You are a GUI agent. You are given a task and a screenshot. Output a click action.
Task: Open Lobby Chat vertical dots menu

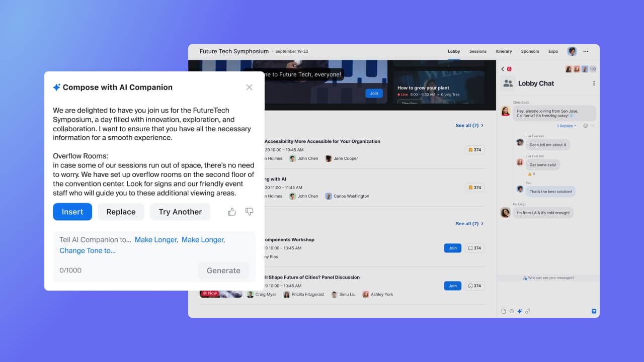pos(594,83)
